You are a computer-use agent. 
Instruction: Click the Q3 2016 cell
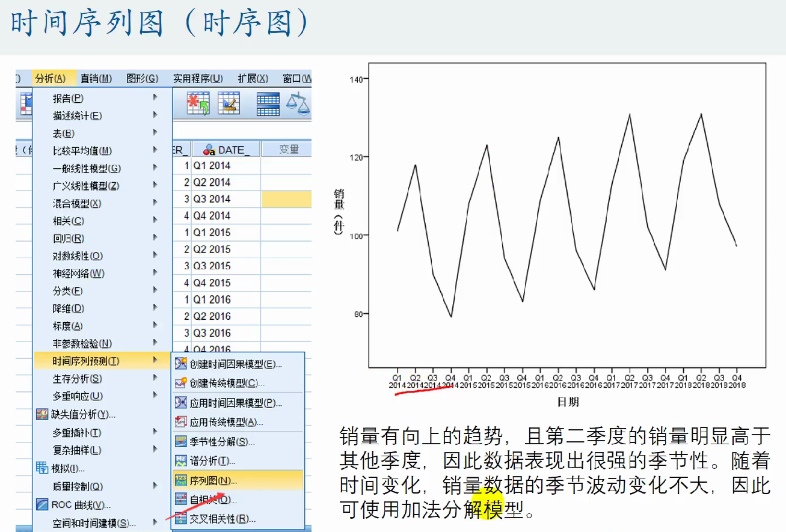click(226, 333)
